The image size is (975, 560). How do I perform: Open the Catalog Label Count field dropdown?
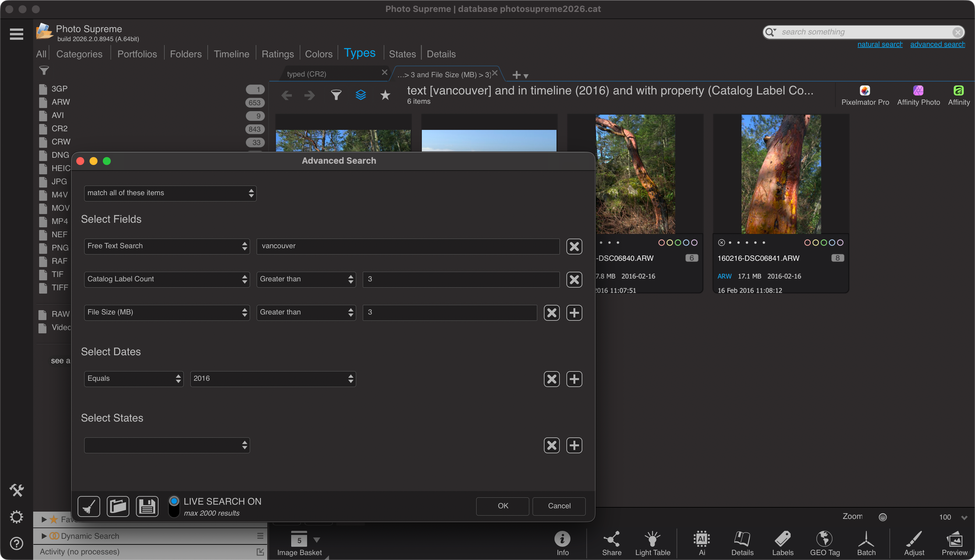click(x=167, y=279)
